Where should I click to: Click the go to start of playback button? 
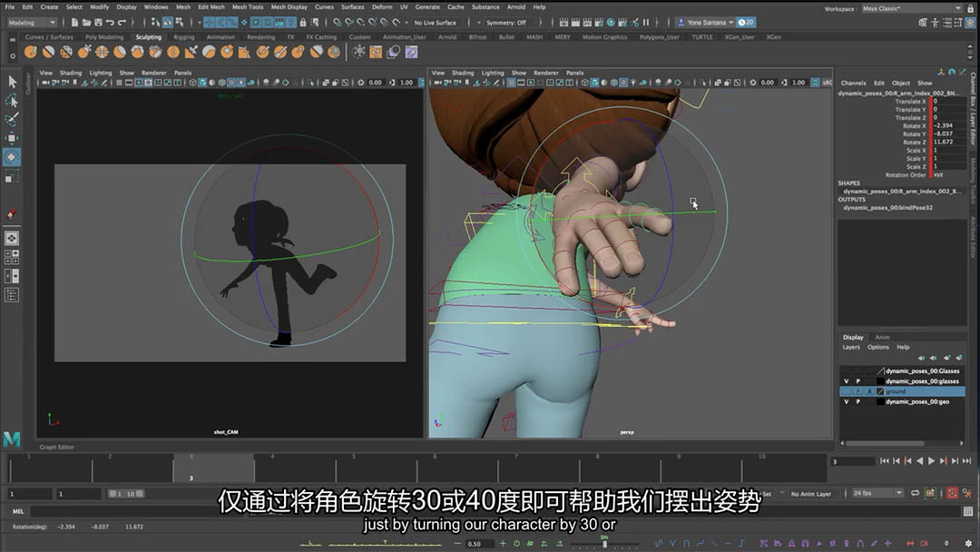point(885,461)
